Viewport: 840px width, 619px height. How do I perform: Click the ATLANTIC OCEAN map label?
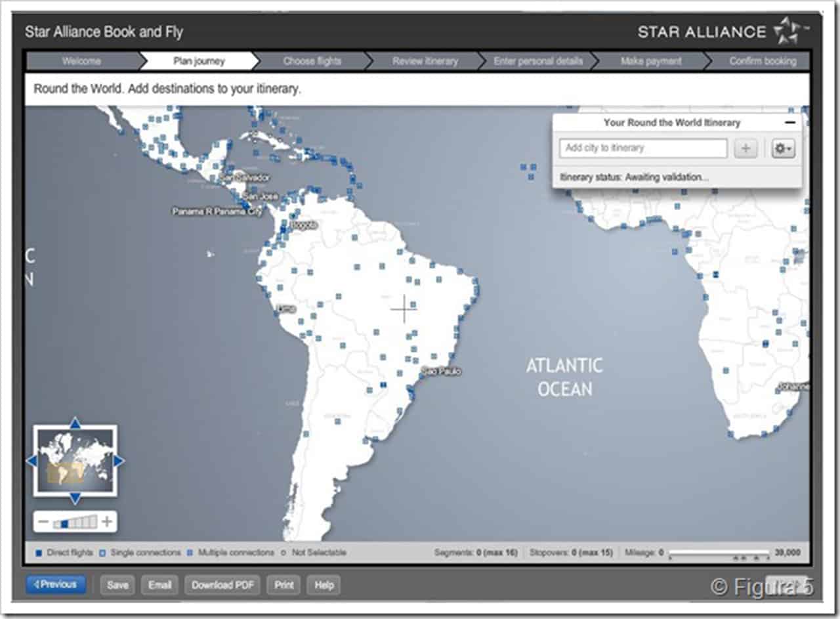coord(564,377)
